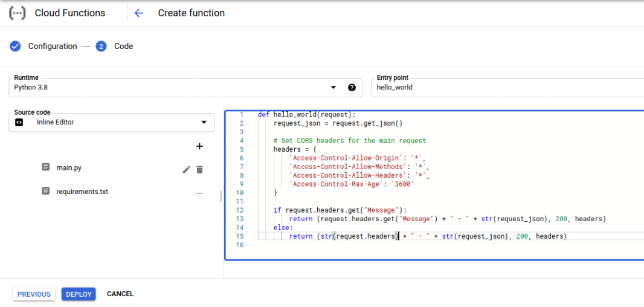Image resolution: width=644 pixels, height=307 pixels.
Task: Cancel function creation
Action: (x=120, y=294)
